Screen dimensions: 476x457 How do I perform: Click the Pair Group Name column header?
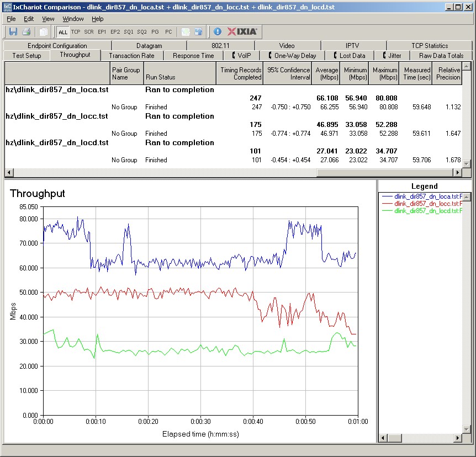click(126, 73)
